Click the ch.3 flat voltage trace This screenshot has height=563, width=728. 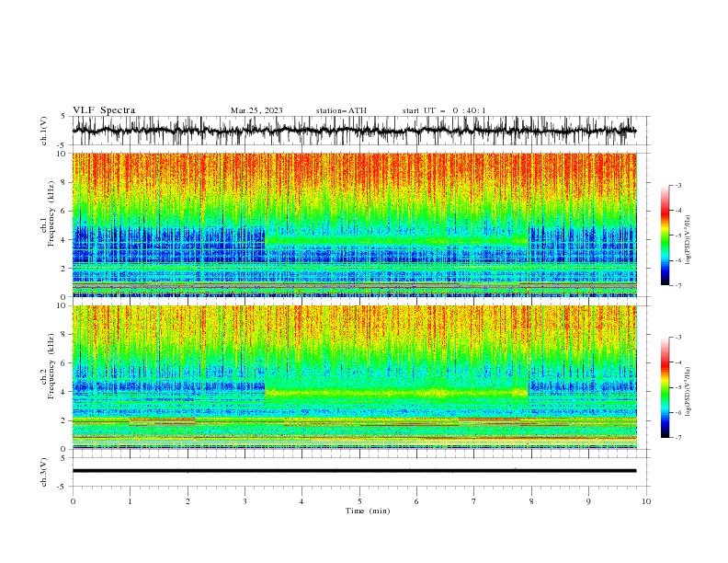click(x=354, y=471)
